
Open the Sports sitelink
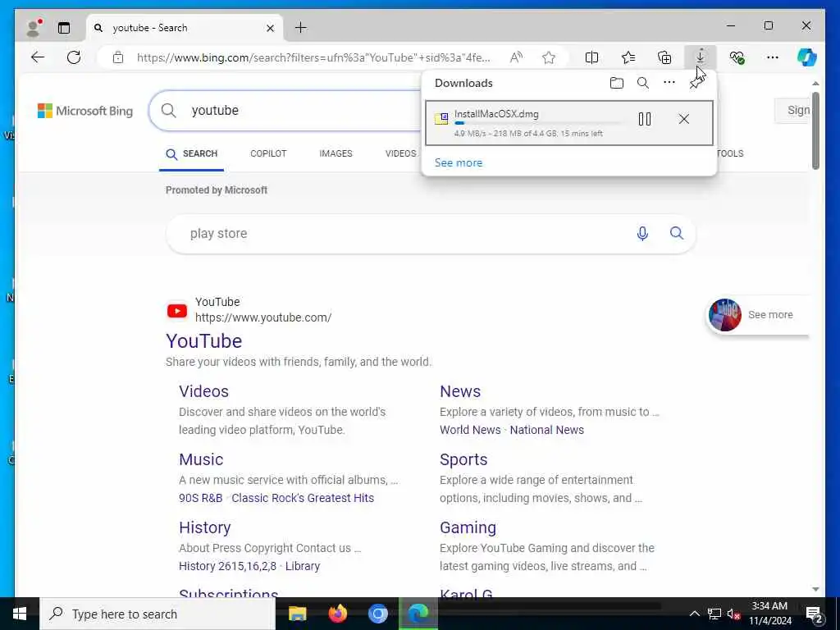[x=463, y=459]
